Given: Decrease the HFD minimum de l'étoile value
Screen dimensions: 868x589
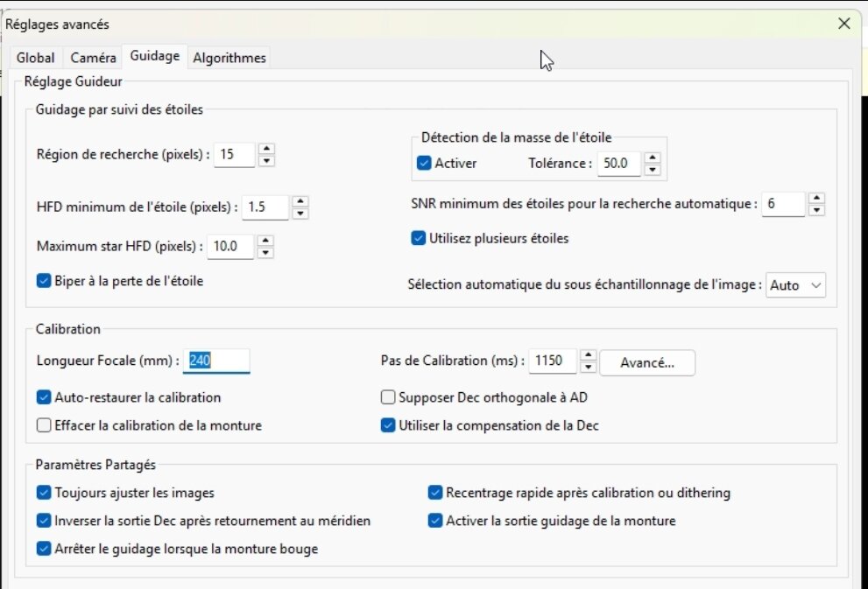Looking at the screenshot, I should pyautogui.click(x=299, y=212).
